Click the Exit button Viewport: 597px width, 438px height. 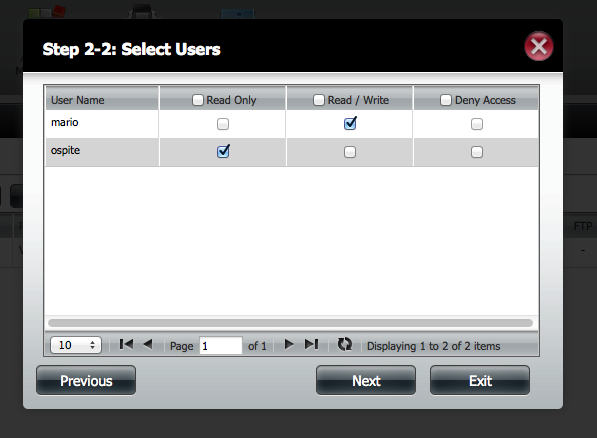click(x=480, y=380)
